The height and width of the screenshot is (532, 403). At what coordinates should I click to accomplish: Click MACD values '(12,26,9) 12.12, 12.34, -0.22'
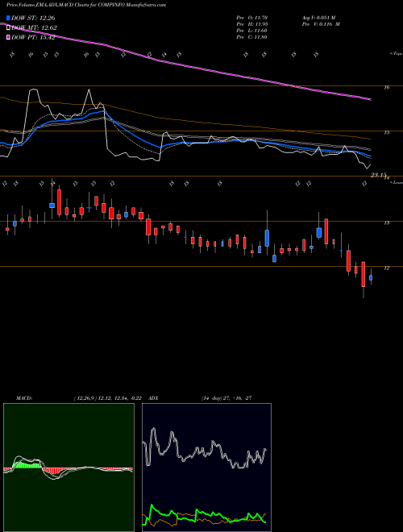(110, 398)
